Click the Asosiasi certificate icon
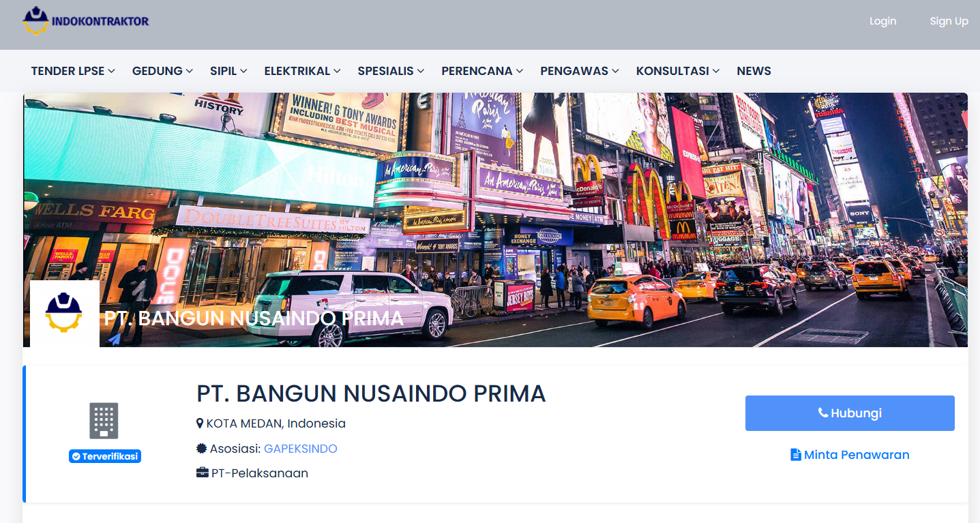The height and width of the screenshot is (523, 980). pyautogui.click(x=201, y=449)
